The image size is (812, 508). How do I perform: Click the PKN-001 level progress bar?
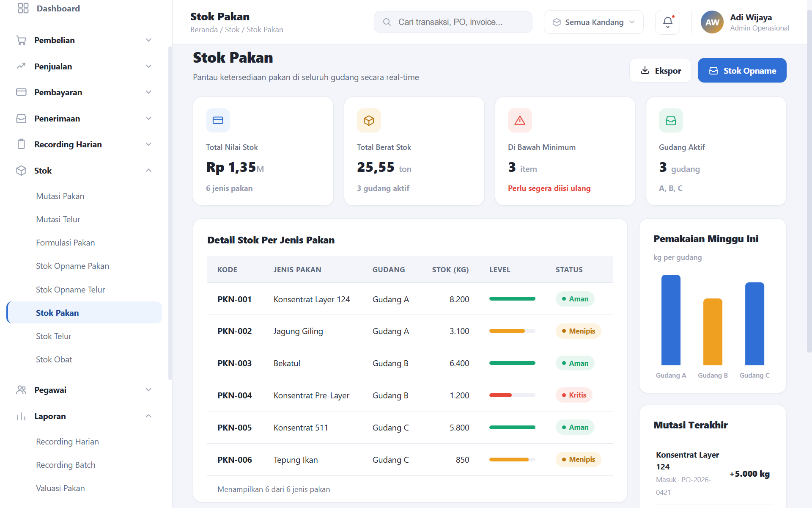click(512, 299)
